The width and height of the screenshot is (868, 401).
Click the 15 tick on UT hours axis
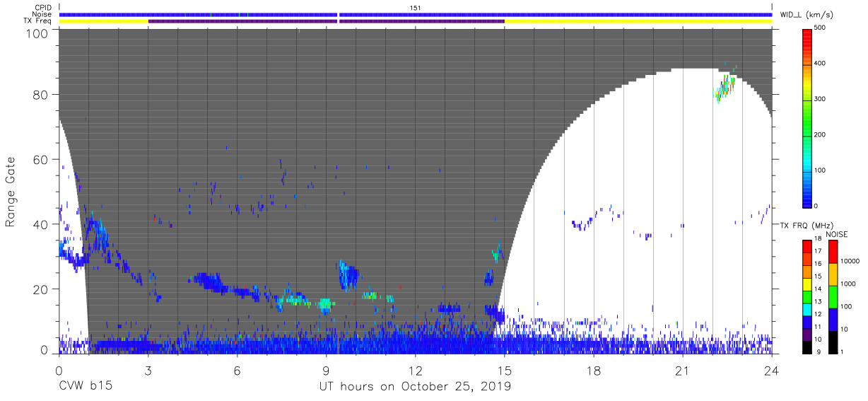point(505,371)
